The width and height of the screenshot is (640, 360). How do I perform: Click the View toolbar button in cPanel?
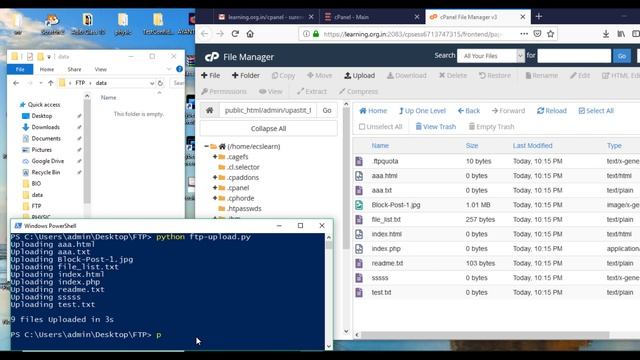[271, 91]
